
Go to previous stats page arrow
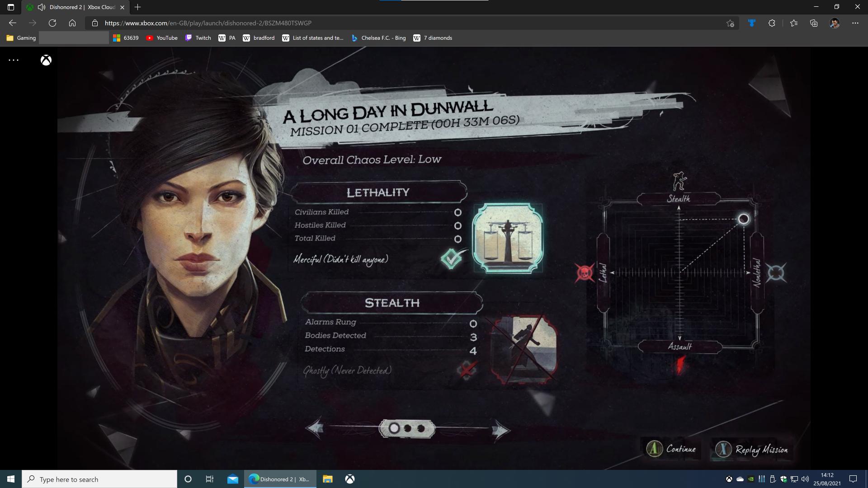click(315, 428)
